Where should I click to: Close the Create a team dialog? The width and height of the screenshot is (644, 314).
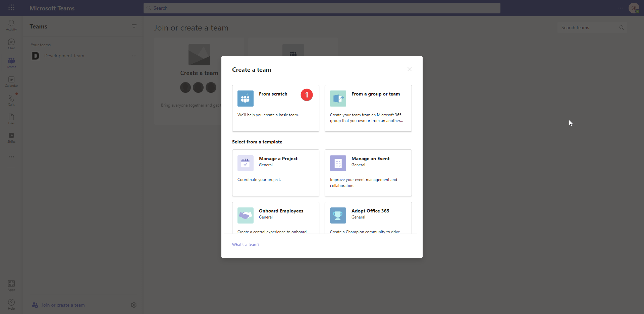(x=410, y=69)
